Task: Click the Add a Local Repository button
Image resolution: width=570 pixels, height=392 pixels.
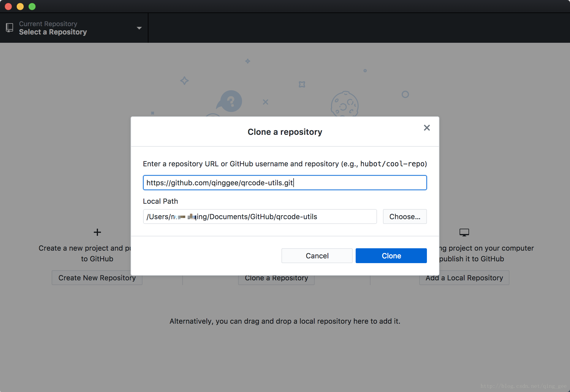Action: [464, 278]
